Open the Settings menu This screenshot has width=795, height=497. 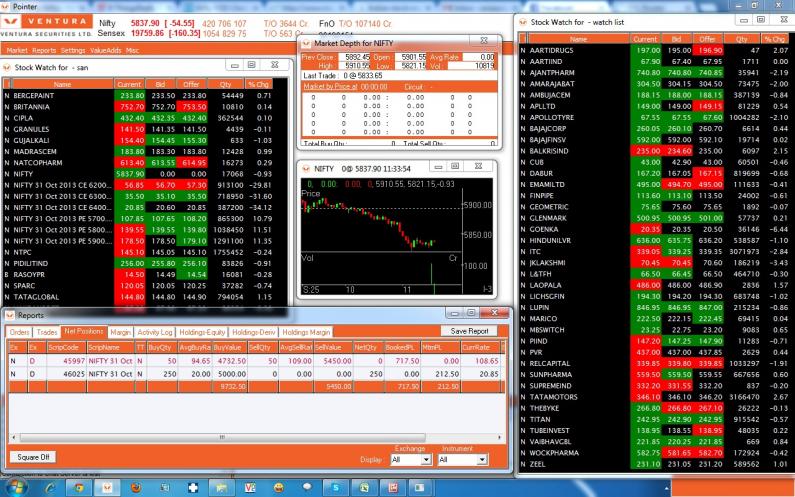[x=73, y=51]
